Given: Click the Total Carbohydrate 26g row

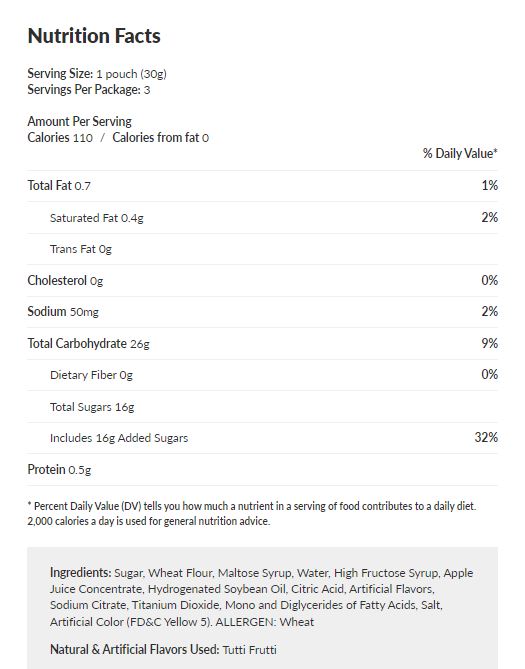Looking at the screenshot, I should point(262,343).
